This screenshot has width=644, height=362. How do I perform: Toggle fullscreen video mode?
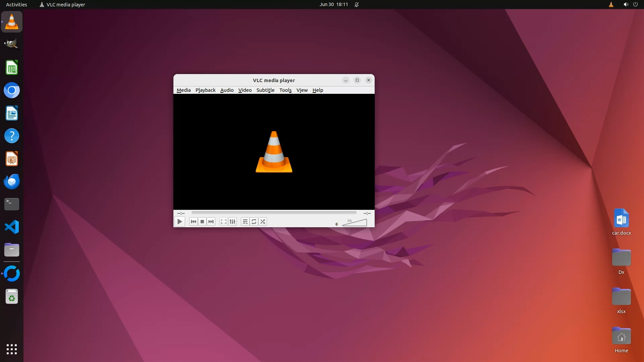point(223,222)
